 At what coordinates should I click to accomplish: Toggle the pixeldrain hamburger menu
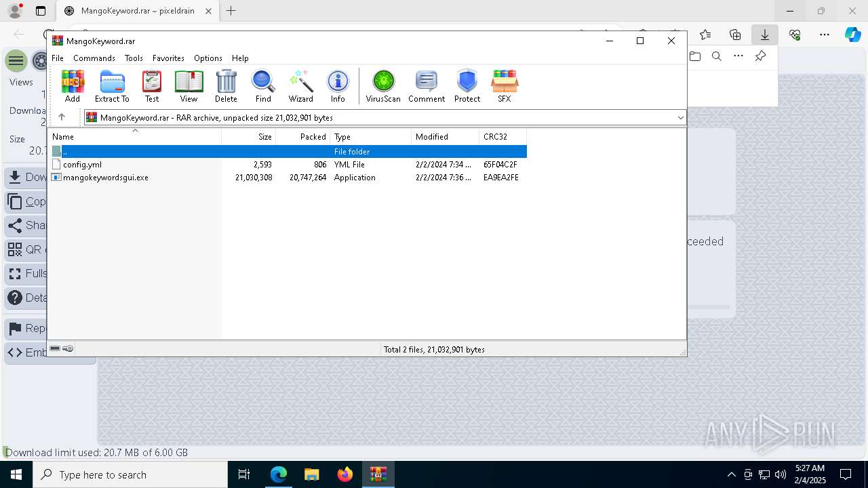coord(16,61)
